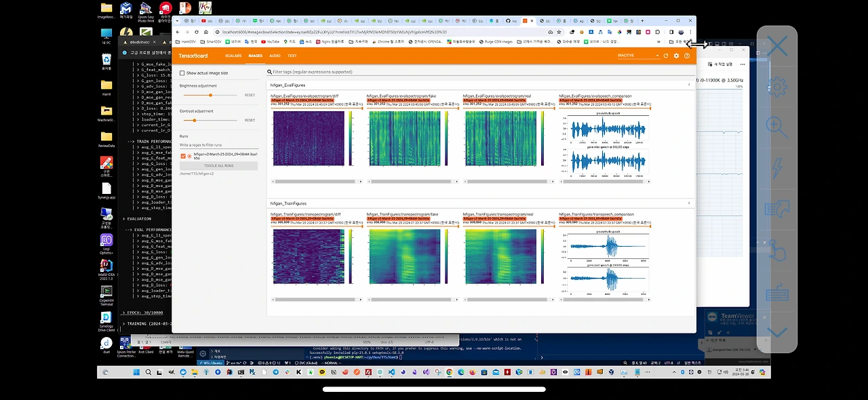
Task: Show the TeamViewer on-screen keyboard icon
Action: click(x=776, y=295)
